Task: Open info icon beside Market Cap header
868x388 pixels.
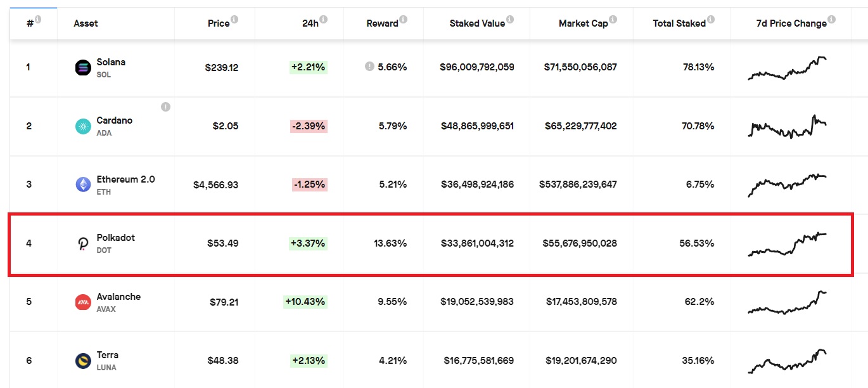Action: 613,20
